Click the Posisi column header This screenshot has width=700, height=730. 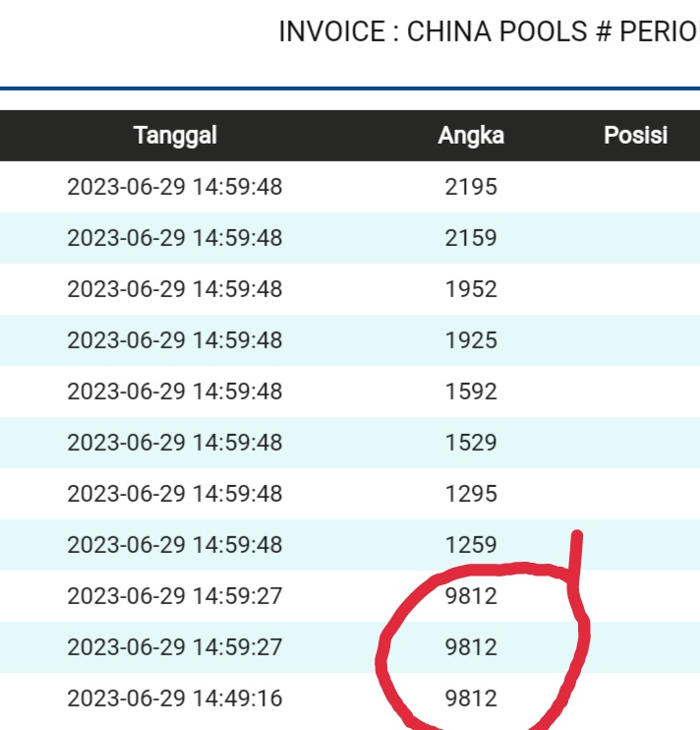click(635, 136)
